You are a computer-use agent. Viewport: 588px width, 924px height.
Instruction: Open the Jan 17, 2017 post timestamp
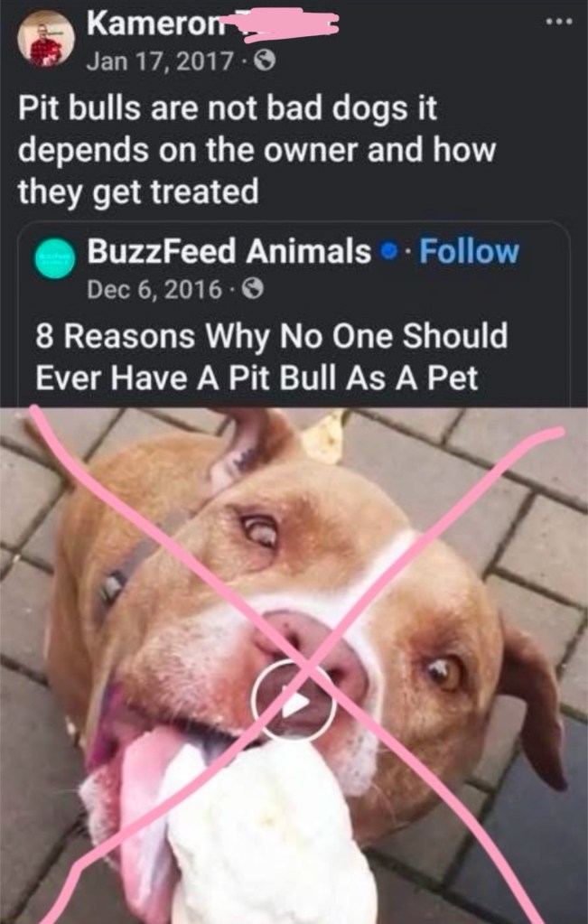[x=159, y=61]
